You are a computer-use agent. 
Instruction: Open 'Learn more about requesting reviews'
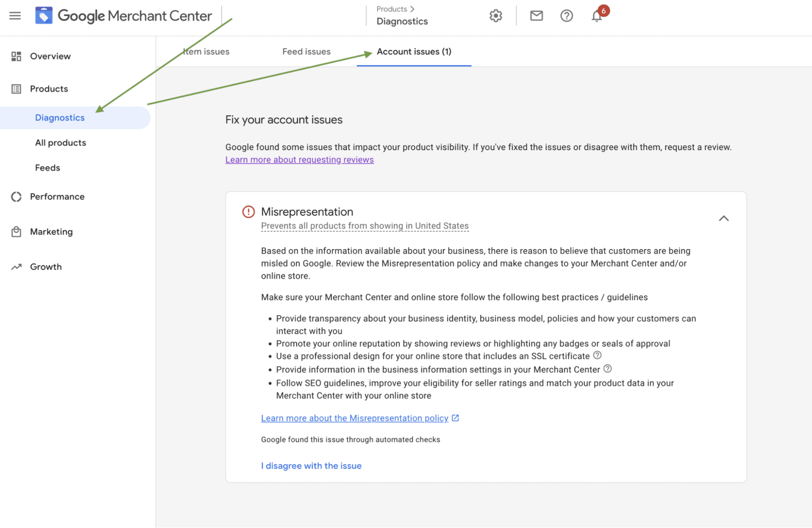click(299, 159)
